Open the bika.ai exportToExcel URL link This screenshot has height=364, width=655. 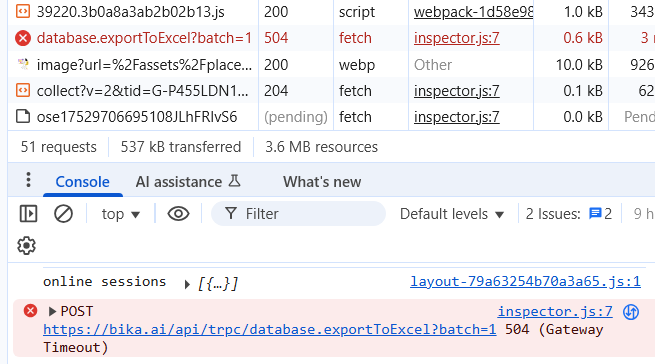click(269, 330)
